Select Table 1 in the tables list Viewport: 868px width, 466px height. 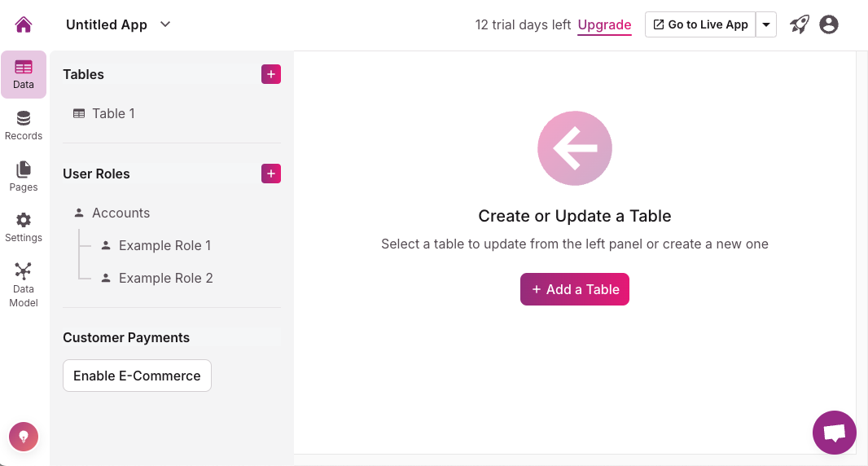[x=113, y=113]
